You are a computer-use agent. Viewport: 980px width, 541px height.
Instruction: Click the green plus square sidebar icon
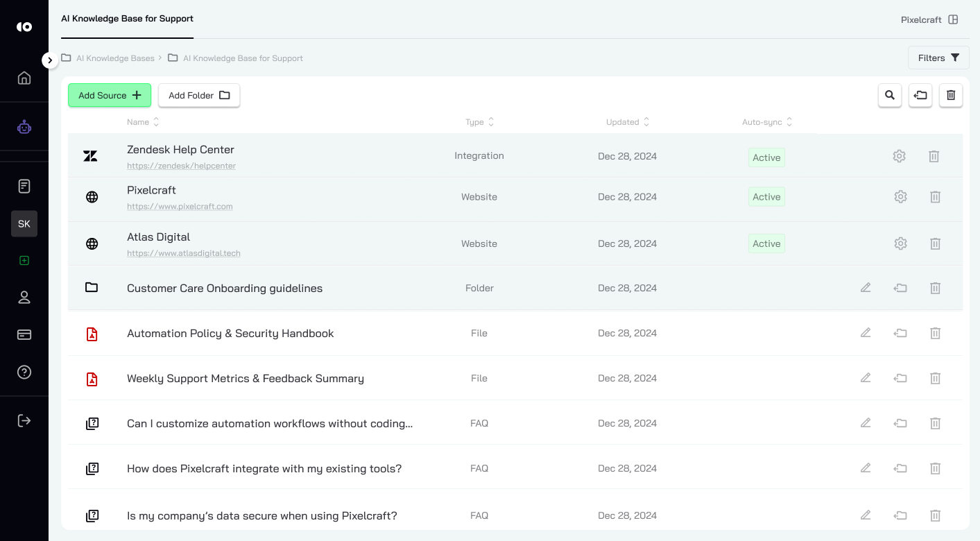pos(24,261)
